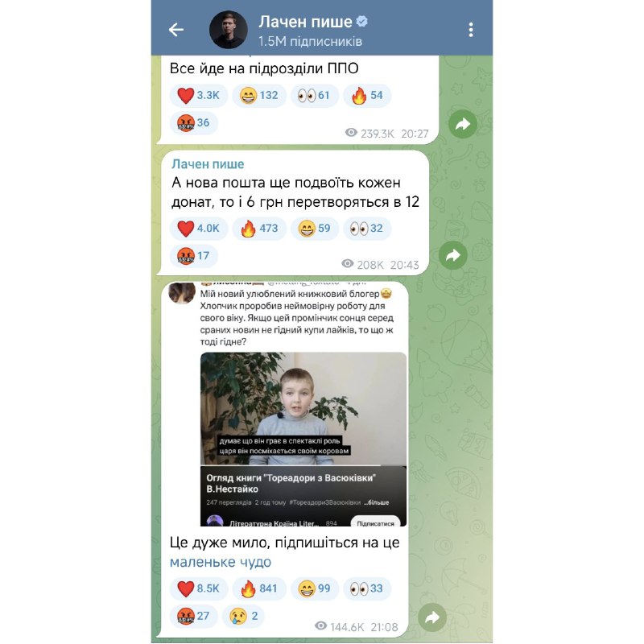Add eyes reaction showing 61
This screenshot has height=644, width=644.
314,95
